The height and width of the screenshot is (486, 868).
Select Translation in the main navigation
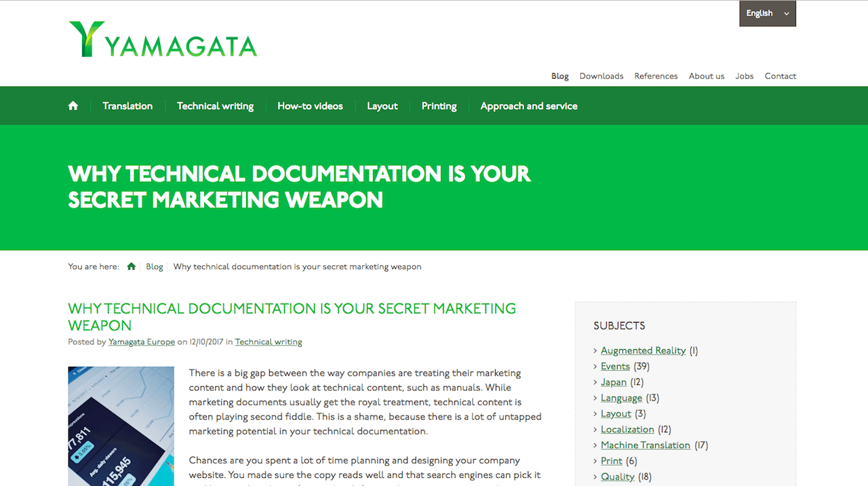pos(127,106)
